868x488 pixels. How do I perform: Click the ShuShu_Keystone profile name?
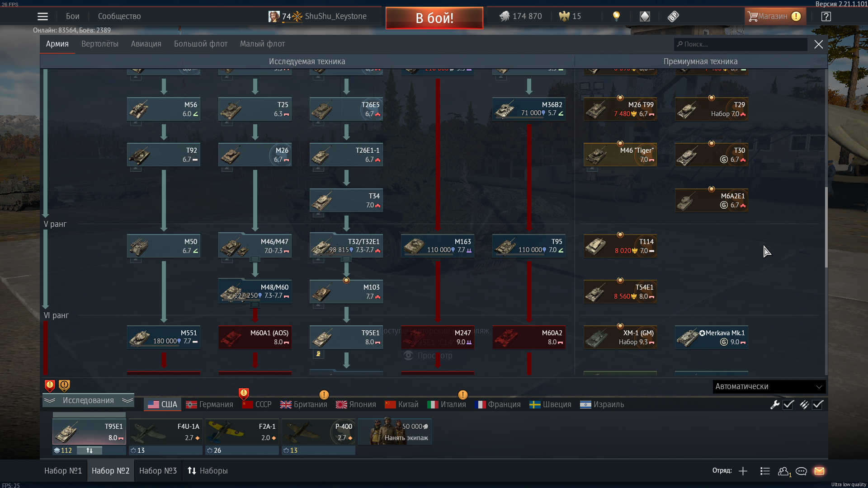335,16
